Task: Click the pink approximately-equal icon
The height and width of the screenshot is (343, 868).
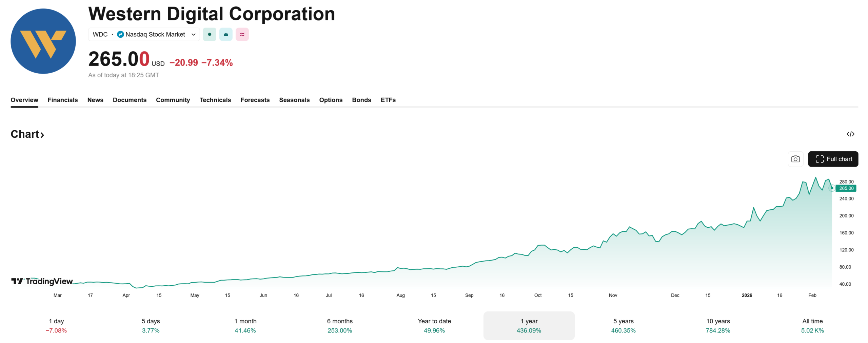Action: (x=242, y=34)
